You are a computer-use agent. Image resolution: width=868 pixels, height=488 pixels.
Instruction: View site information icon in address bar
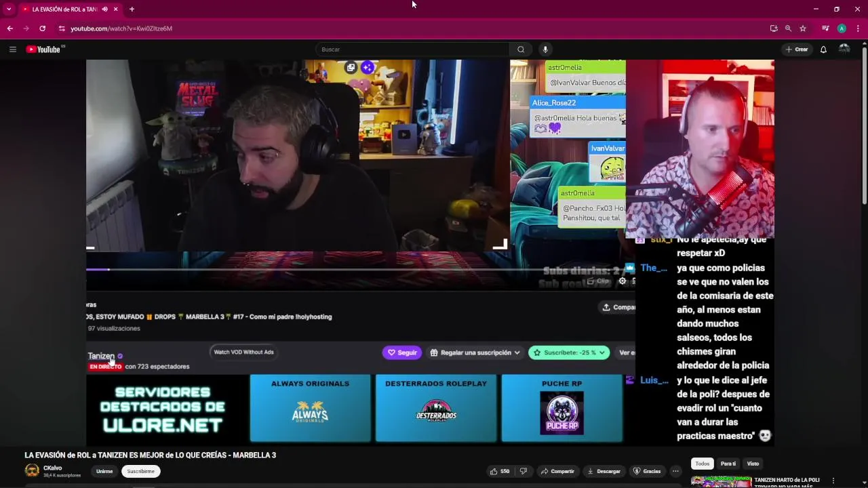pyautogui.click(x=62, y=28)
